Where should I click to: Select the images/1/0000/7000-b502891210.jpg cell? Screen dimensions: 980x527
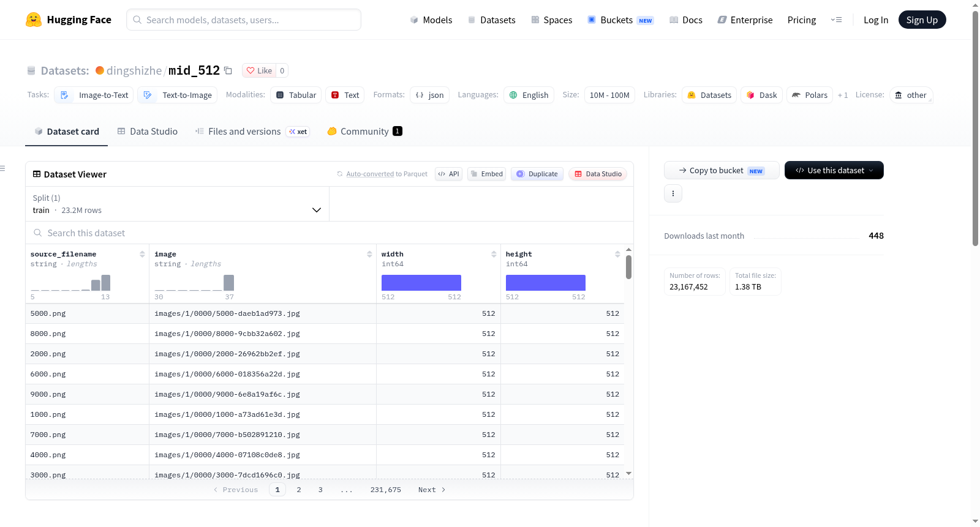pyautogui.click(x=263, y=435)
